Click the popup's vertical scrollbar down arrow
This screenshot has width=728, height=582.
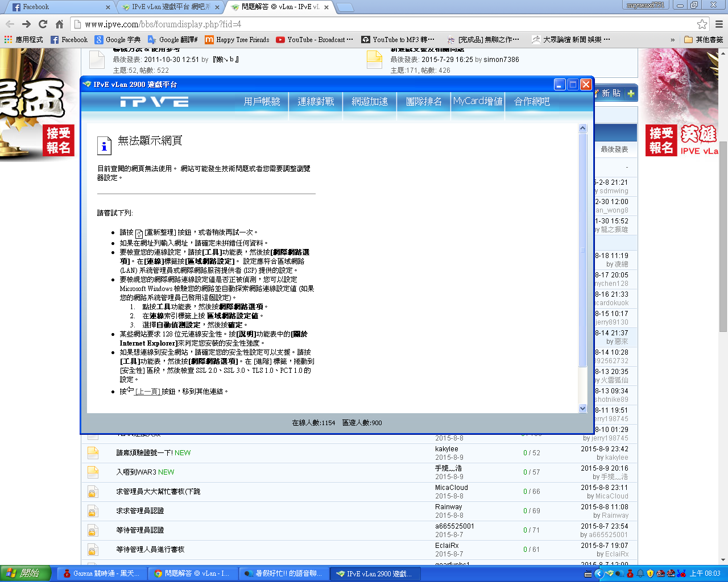pyautogui.click(x=582, y=408)
